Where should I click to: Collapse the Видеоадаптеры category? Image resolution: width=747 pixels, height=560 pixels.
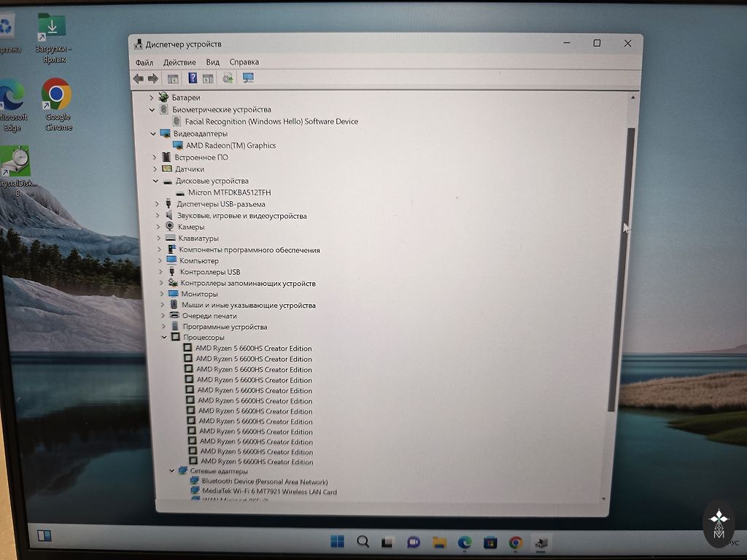(152, 134)
